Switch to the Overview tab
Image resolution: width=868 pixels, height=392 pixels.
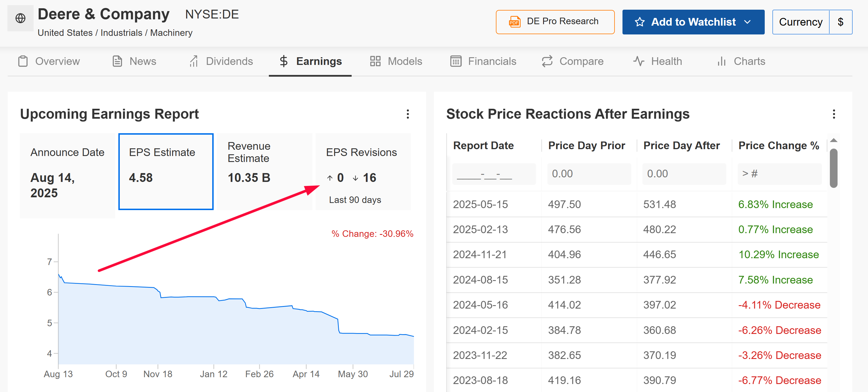49,61
